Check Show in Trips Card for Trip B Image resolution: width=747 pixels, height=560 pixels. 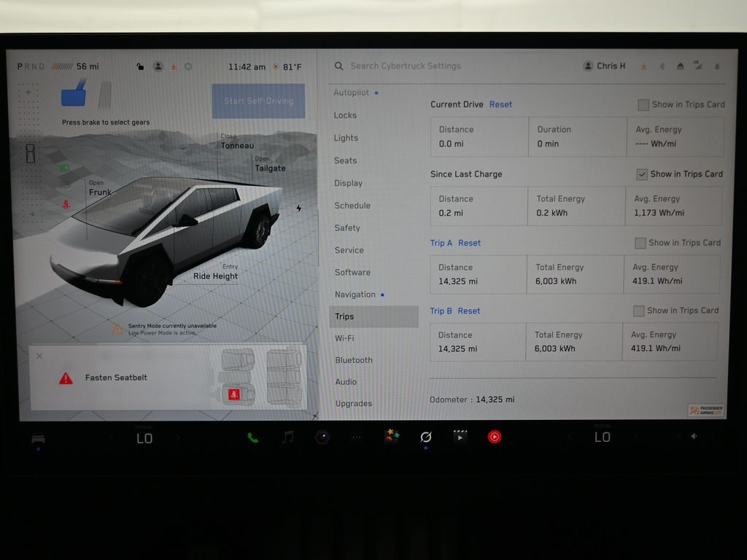[x=638, y=311]
